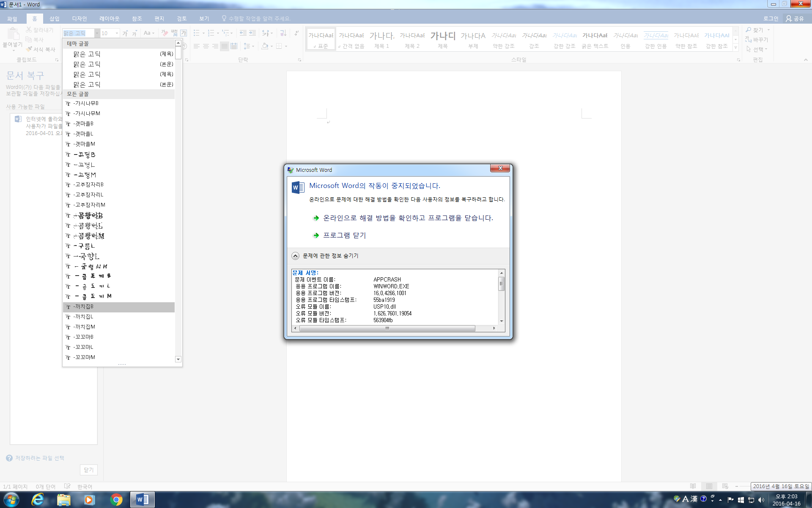The height and width of the screenshot is (508, 812).
Task: Click the Replace (바꾸기) icon
Action: tap(748, 39)
